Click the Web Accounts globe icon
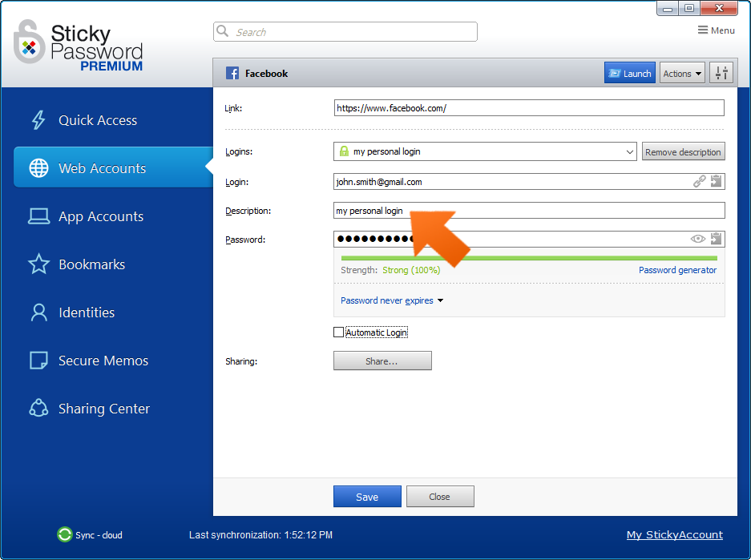The image size is (751, 560). coord(38,168)
